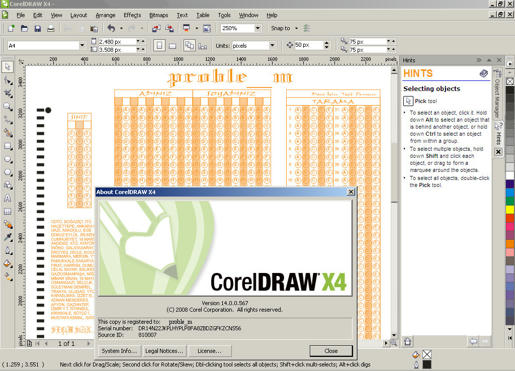Click the Open folder icon
The width and height of the screenshot is (515, 371).
coord(24,29)
